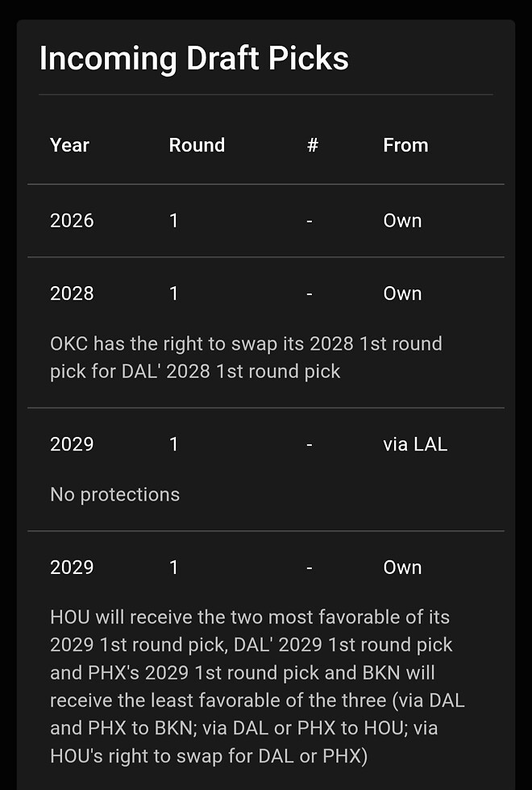Select the Round column header
This screenshot has width=532, height=790.
[197, 145]
